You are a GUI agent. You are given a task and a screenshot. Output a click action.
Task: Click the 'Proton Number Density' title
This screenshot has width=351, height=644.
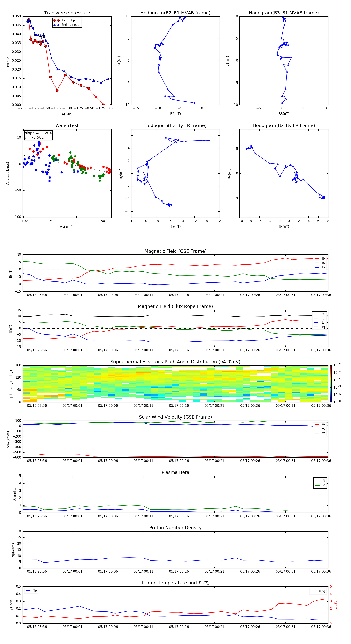175,528
